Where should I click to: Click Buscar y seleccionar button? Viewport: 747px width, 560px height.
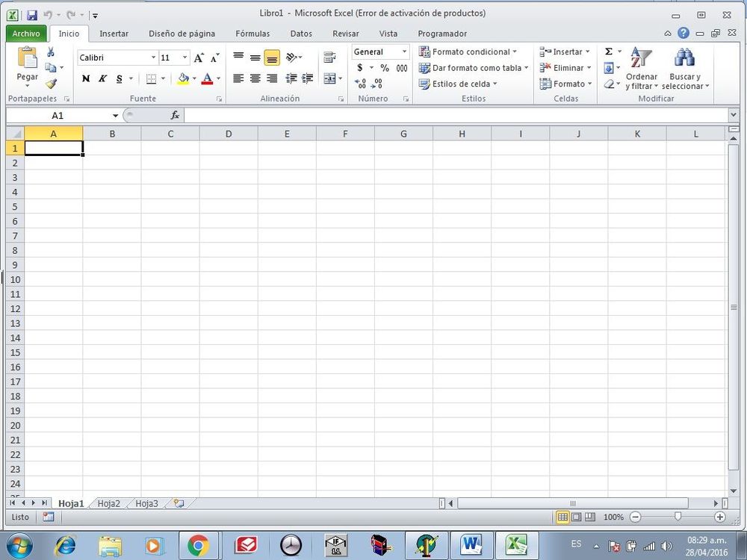point(685,69)
